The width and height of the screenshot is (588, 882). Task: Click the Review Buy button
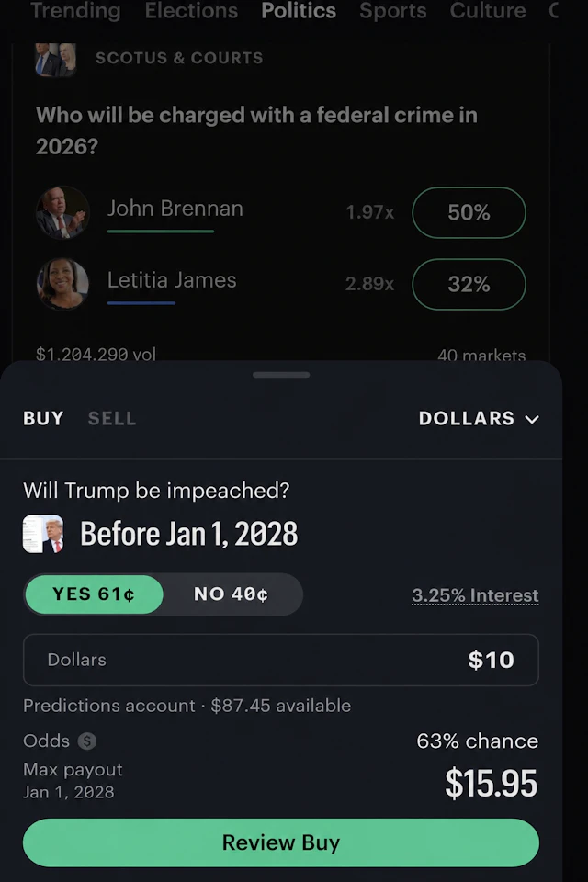(x=281, y=842)
